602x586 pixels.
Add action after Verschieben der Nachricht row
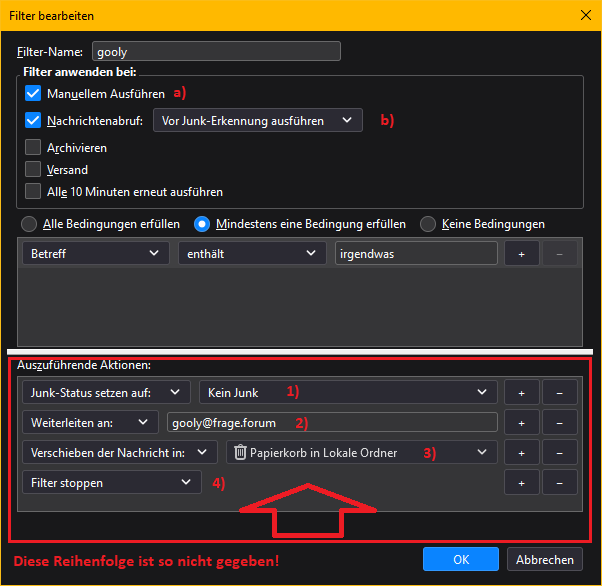(x=521, y=453)
